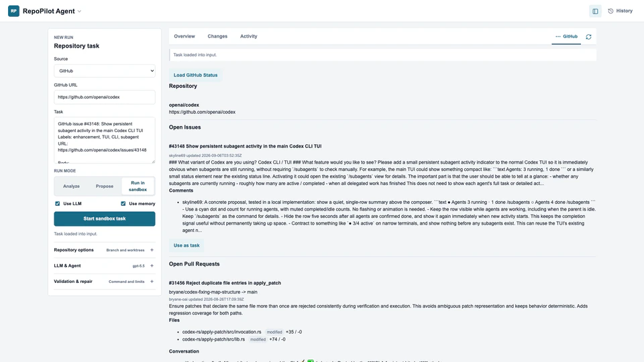Click the Task loaded into input status banner
The image size is (644, 362).
click(x=383, y=55)
